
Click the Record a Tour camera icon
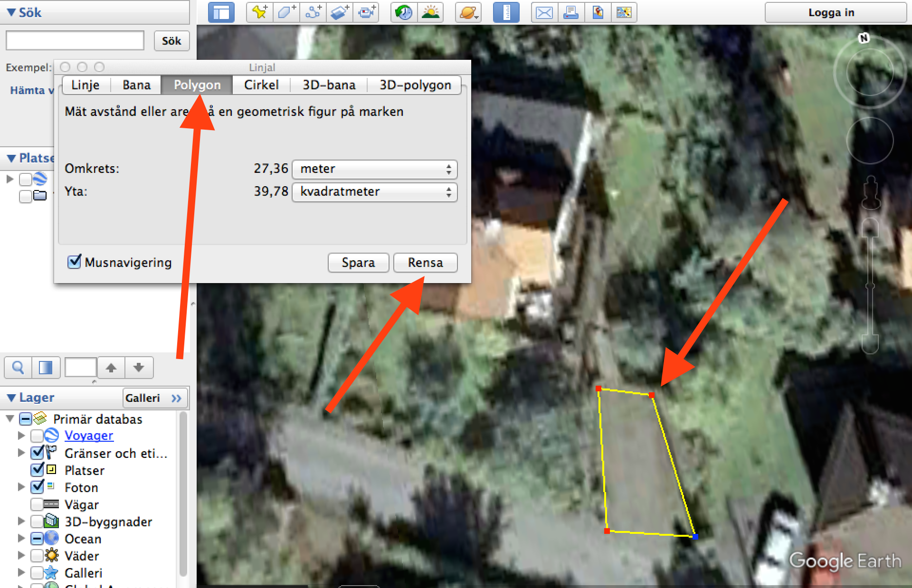coord(366,12)
